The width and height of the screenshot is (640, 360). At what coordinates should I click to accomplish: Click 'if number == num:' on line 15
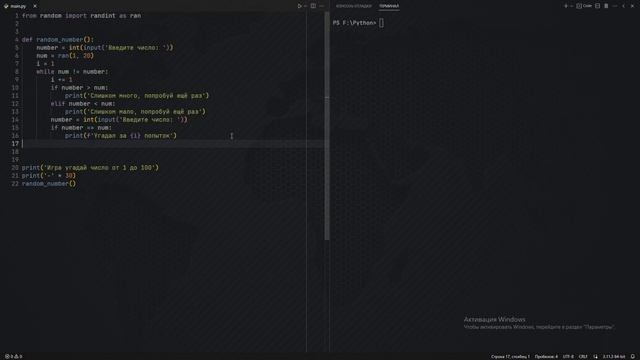[81, 127]
